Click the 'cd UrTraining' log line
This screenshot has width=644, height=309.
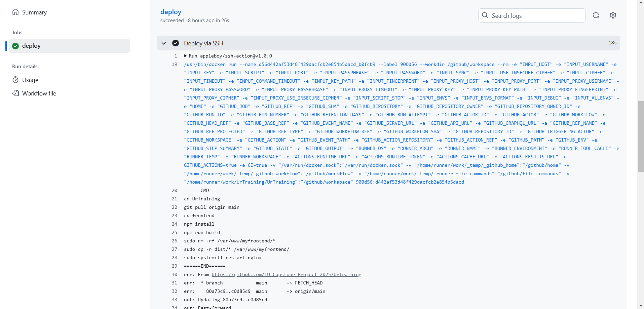coord(202,199)
